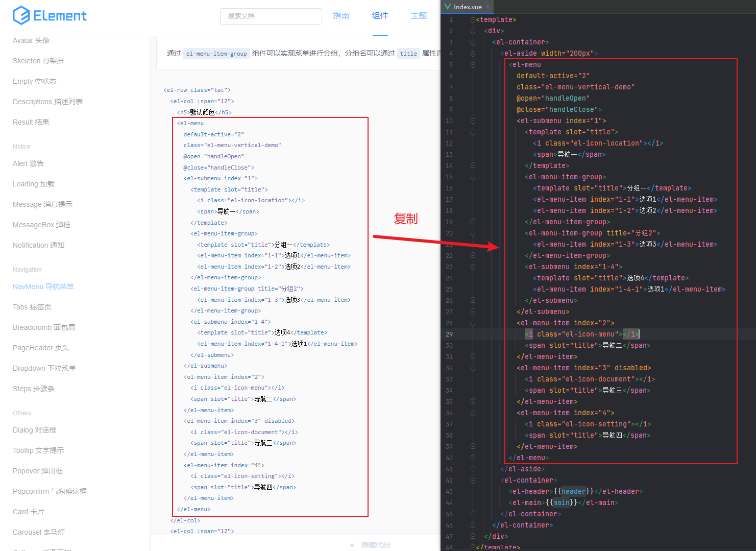Go to Notification 通知 component page
The height and width of the screenshot is (551, 756).
click(39, 245)
